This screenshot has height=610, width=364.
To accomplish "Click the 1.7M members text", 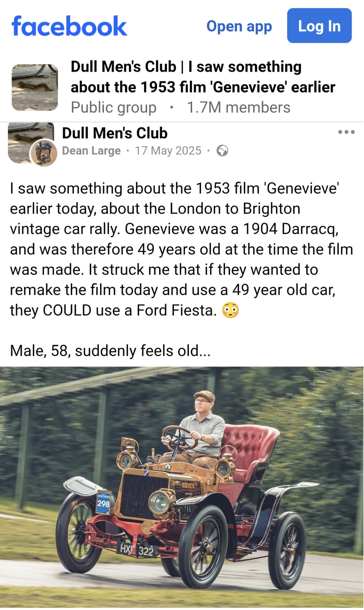I will pyautogui.click(x=239, y=107).
